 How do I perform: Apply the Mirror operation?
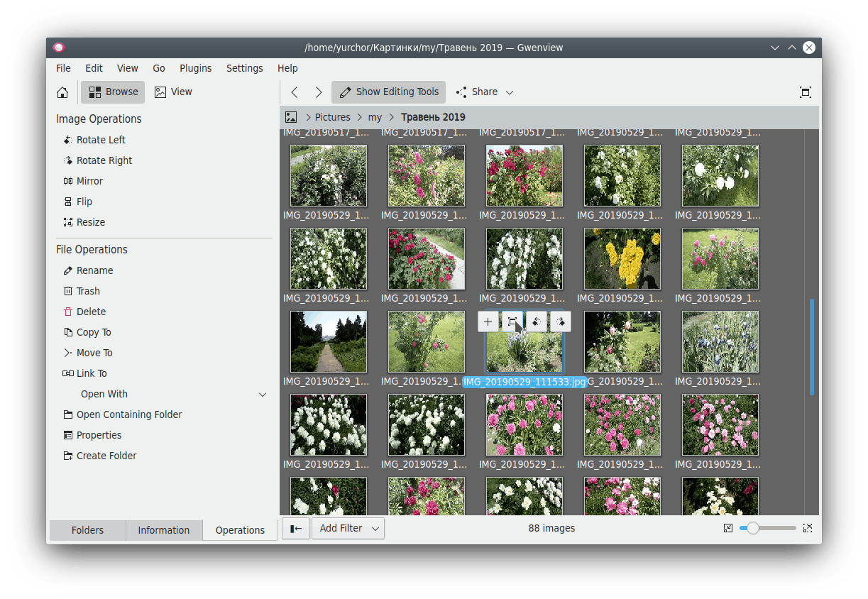[83, 181]
